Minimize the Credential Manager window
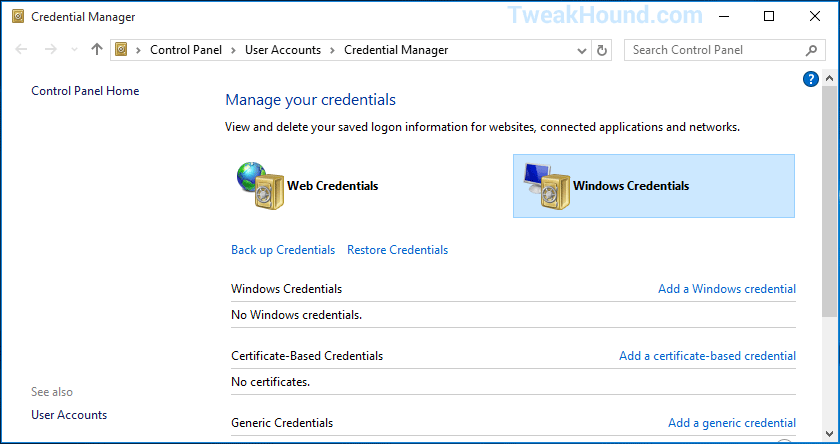 click(723, 17)
